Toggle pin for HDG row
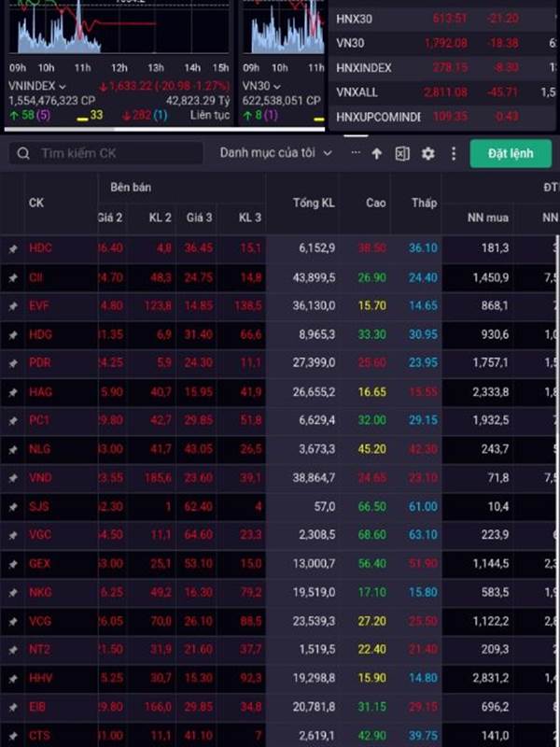Image resolution: width=560 pixels, height=747 pixels. coord(13,334)
